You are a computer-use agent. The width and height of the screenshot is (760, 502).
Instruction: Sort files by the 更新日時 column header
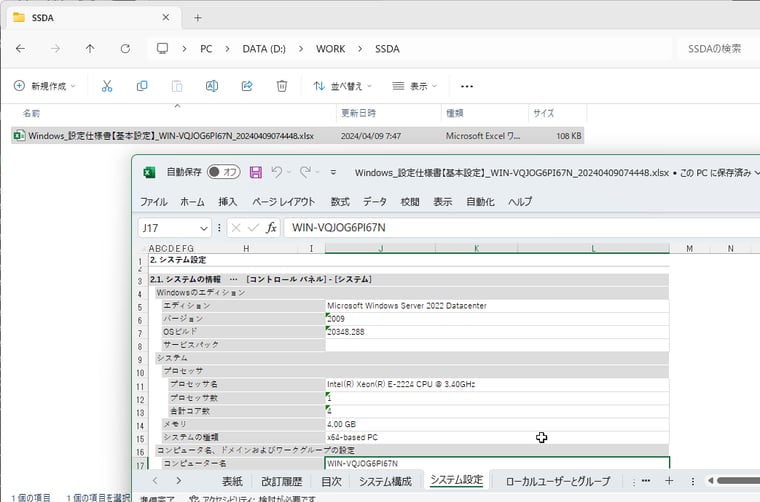click(x=388, y=113)
